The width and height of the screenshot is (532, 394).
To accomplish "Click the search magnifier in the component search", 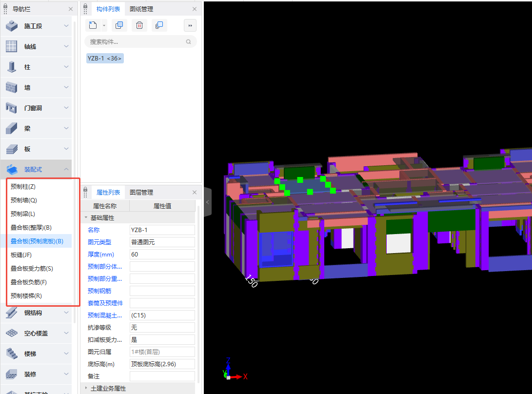I will [189, 42].
